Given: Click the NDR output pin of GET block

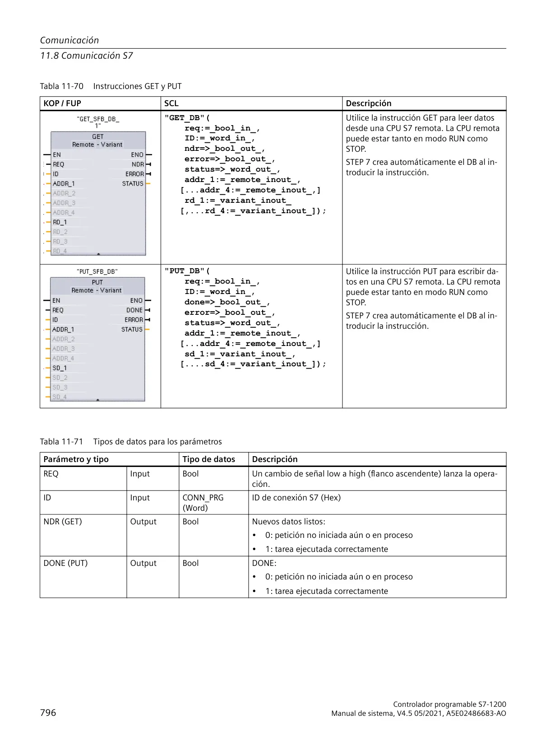Looking at the screenshot, I should tap(138, 164).
